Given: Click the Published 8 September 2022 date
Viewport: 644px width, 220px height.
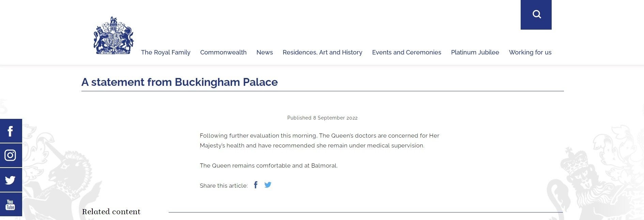Looking at the screenshot, I should pyautogui.click(x=322, y=118).
